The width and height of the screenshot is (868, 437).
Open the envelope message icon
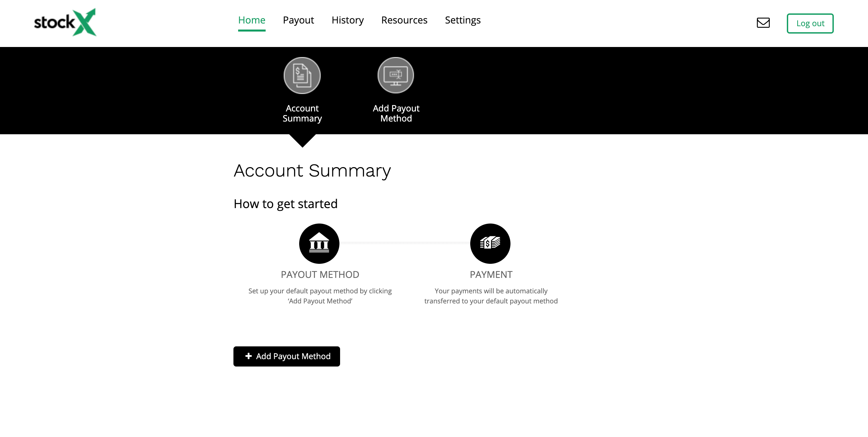click(x=763, y=23)
